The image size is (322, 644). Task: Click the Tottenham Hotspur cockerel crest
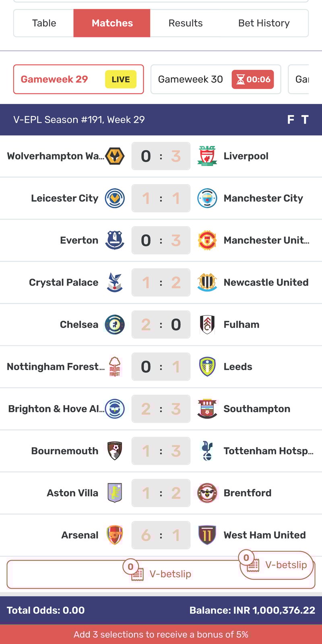pos(207,451)
